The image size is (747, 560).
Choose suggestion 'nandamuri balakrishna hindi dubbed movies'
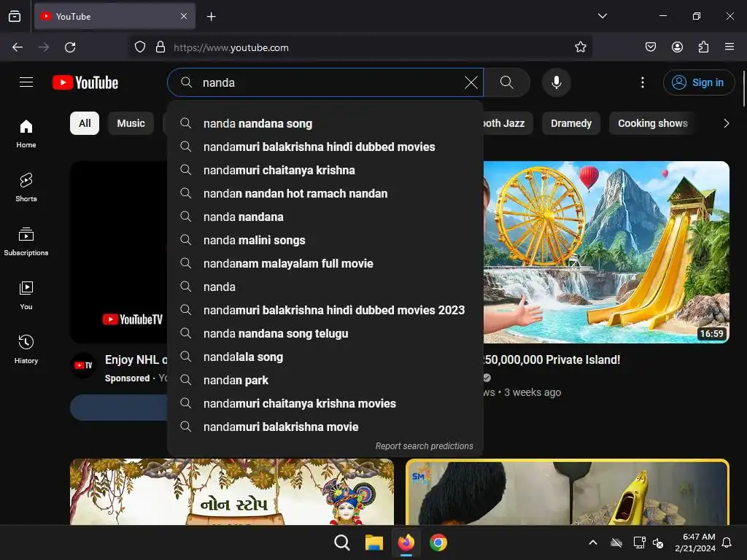[x=325, y=147]
